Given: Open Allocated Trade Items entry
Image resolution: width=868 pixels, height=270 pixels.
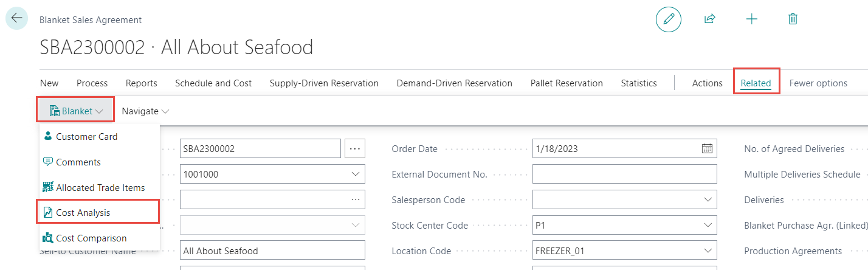Looking at the screenshot, I should (100, 188).
